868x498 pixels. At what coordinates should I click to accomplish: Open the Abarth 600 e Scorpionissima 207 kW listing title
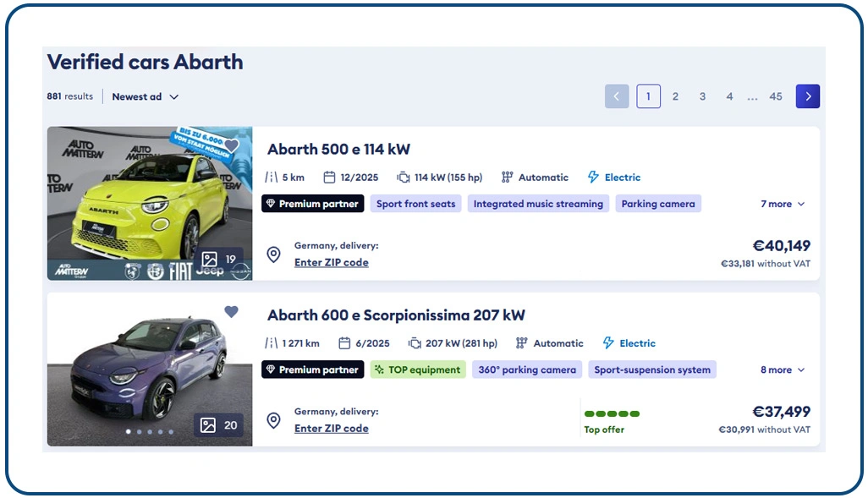(396, 315)
